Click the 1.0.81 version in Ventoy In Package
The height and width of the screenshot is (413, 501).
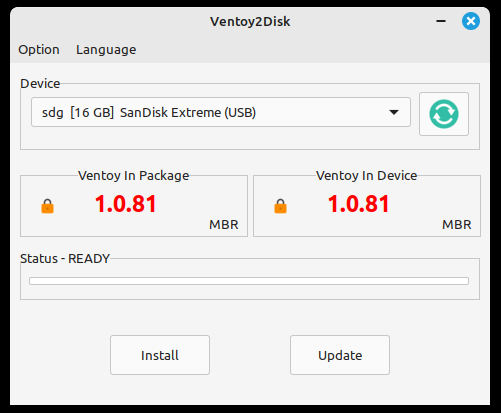tap(126, 204)
